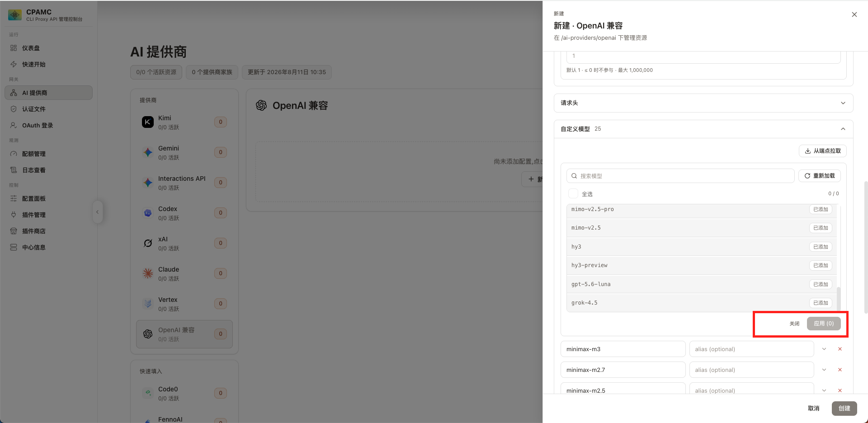This screenshot has width=868, height=423.
Task: Click the 0/0 个活跃资源 badge
Action: click(156, 72)
